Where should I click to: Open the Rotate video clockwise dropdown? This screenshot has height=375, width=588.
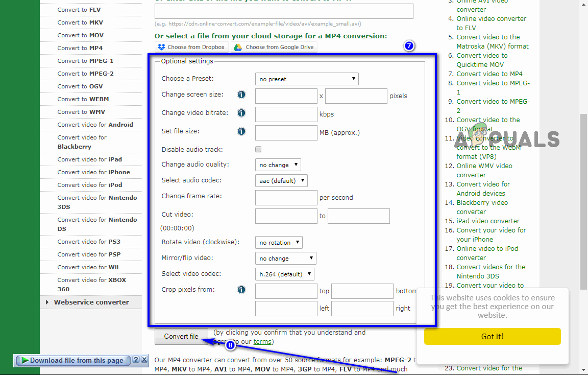[x=279, y=243]
